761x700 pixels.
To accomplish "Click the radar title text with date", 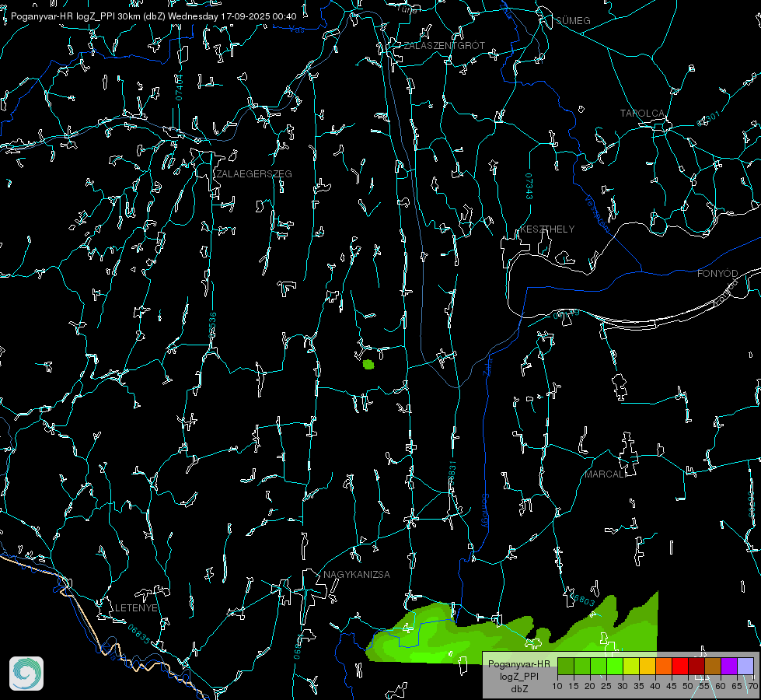I will 153,16.
